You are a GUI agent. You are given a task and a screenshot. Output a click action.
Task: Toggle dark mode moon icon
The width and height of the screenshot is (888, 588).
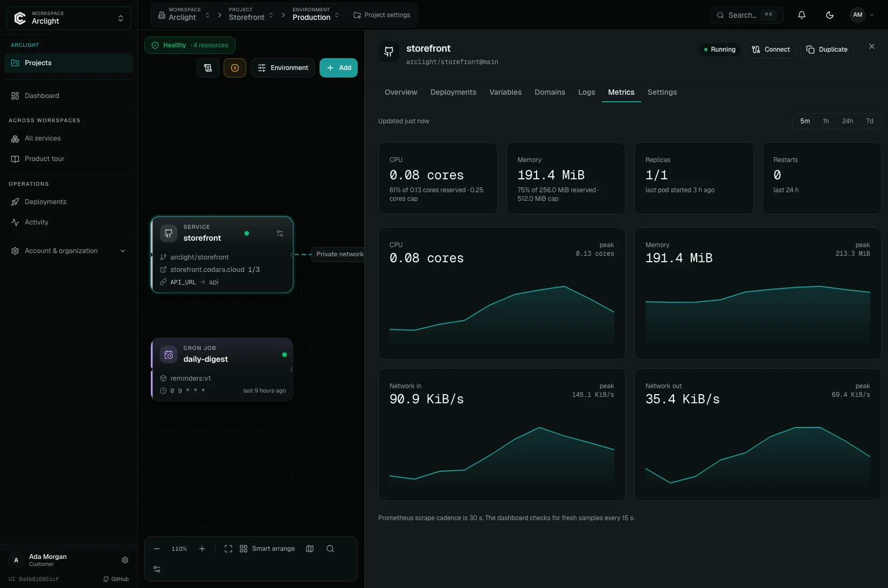point(830,15)
